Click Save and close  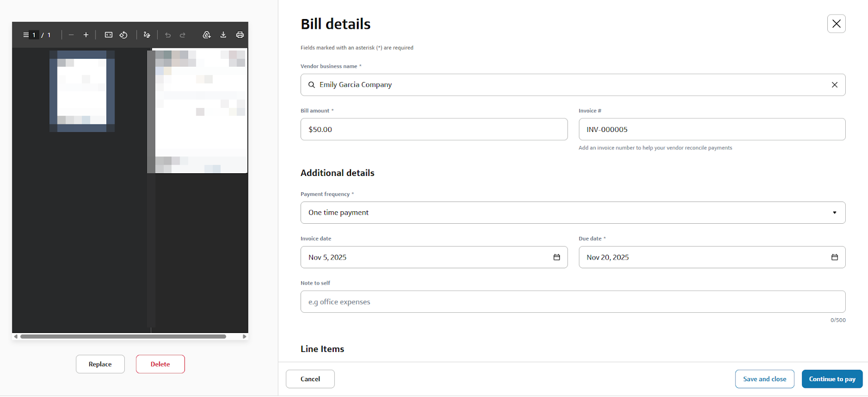pos(764,379)
